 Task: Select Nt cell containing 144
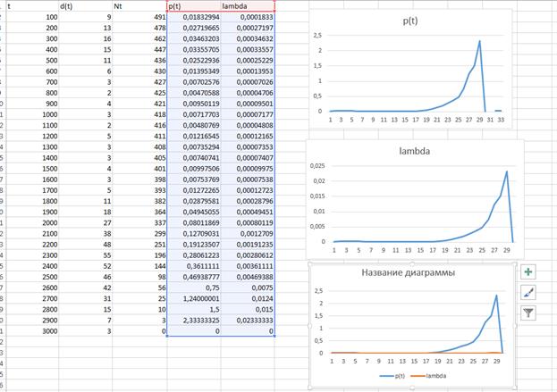139,266
